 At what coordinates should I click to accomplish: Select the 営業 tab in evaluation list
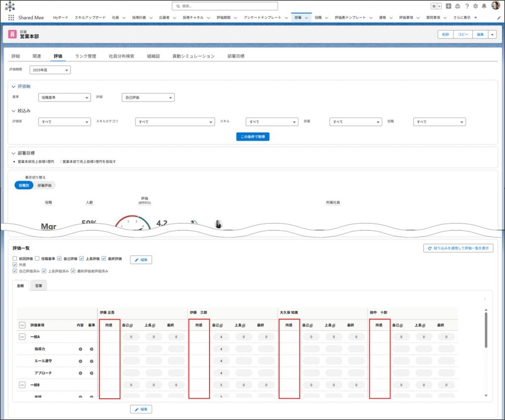38,285
